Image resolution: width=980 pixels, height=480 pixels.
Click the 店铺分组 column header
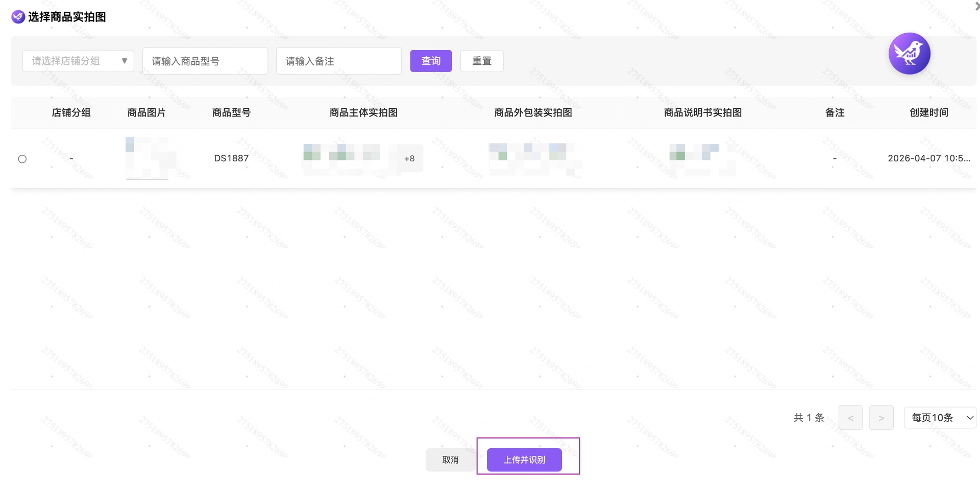(x=71, y=112)
